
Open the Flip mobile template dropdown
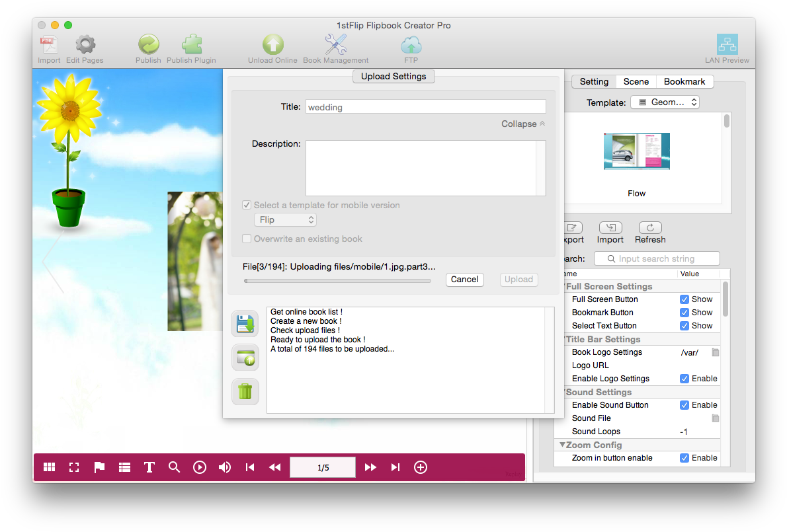285,219
